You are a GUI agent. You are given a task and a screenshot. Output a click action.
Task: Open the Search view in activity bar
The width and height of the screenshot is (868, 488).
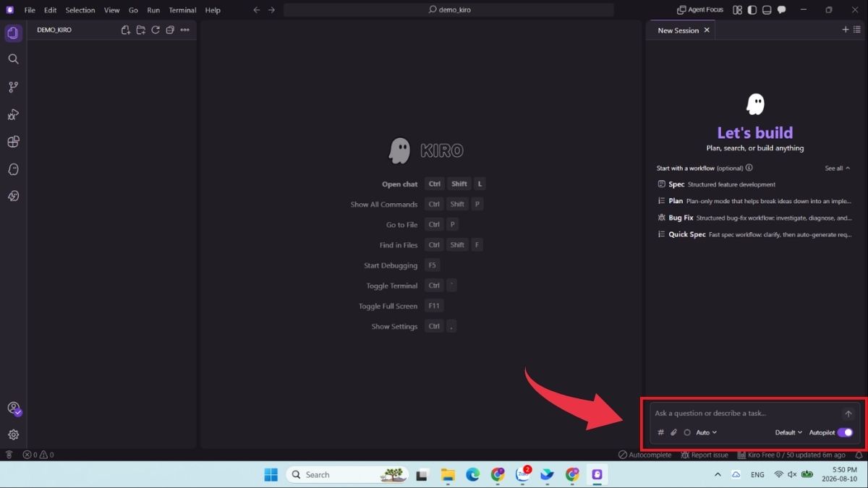pyautogui.click(x=13, y=59)
